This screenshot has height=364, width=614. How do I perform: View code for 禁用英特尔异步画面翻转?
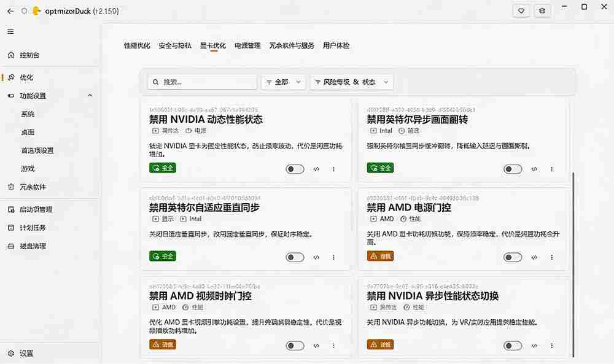point(534,169)
